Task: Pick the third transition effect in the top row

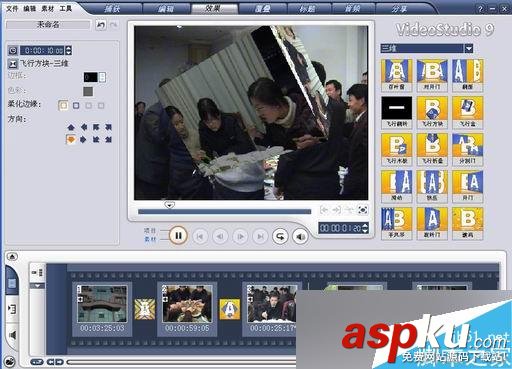Action: 468,75
